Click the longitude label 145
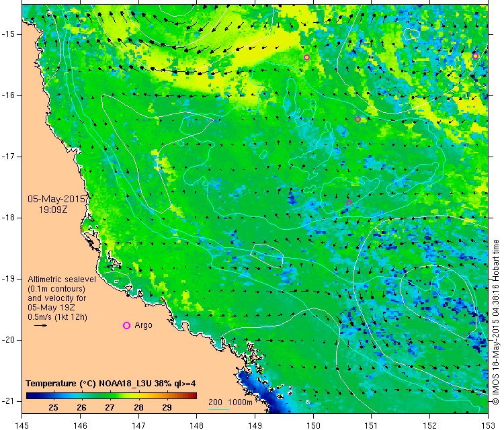Viewport: 504px width, 430px height. coord(22,425)
